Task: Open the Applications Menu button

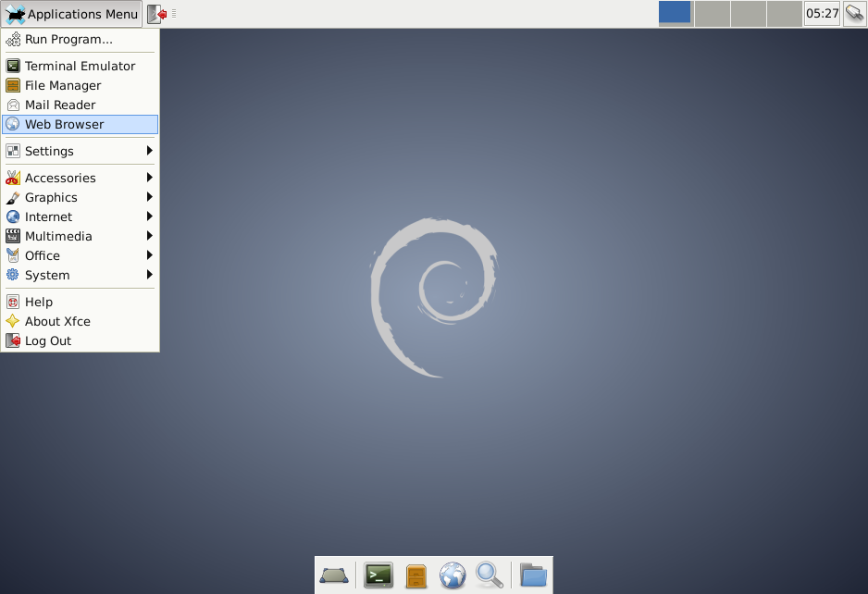Action: click(71, 14)
